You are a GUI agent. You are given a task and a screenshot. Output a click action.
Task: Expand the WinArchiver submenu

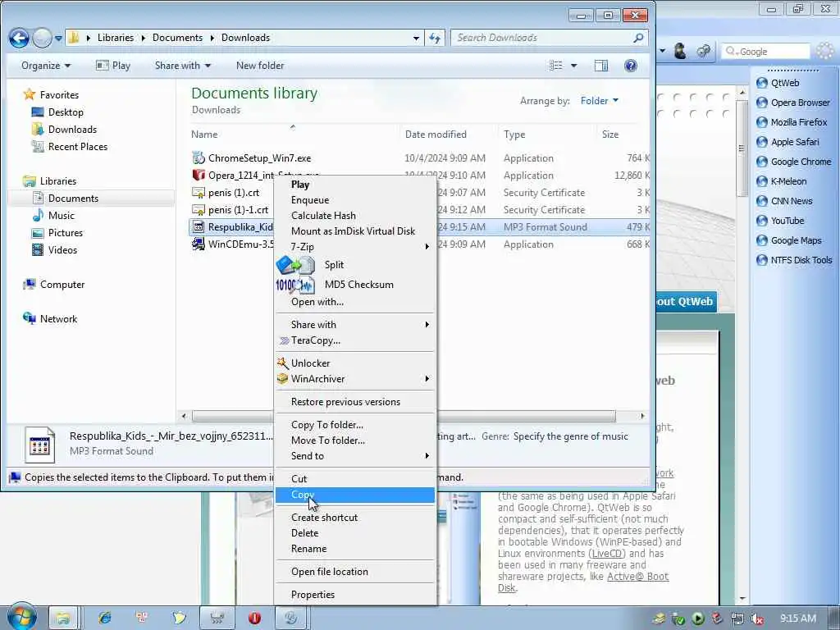[x=354, y=379]
